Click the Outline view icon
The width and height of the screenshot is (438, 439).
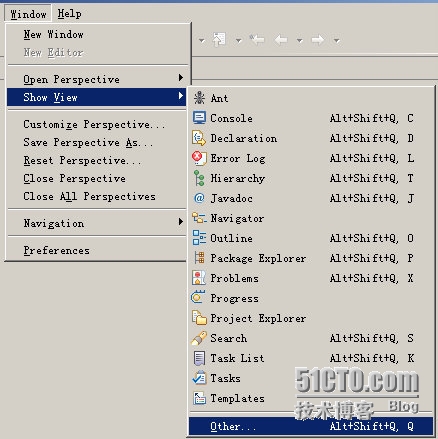click(199, 238)
